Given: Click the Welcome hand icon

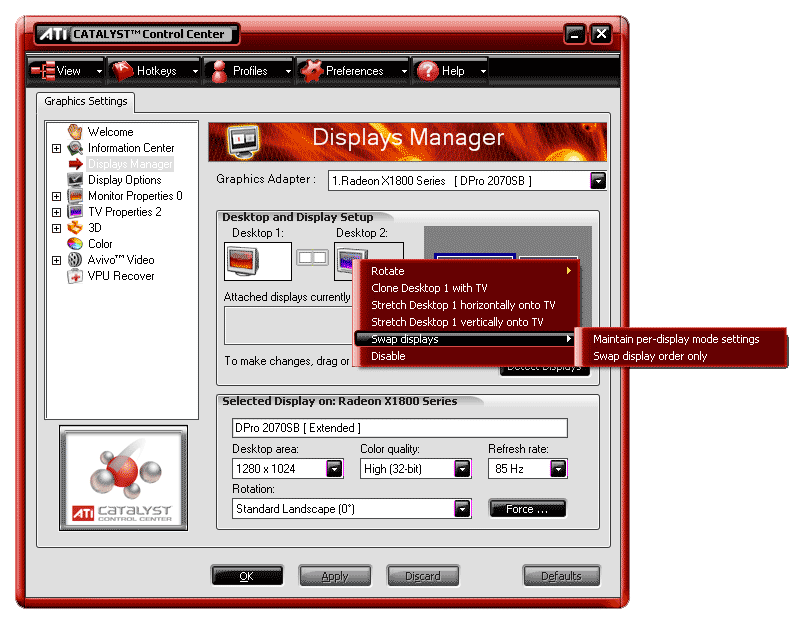Looking at the screenshot, I should [75, 132].
